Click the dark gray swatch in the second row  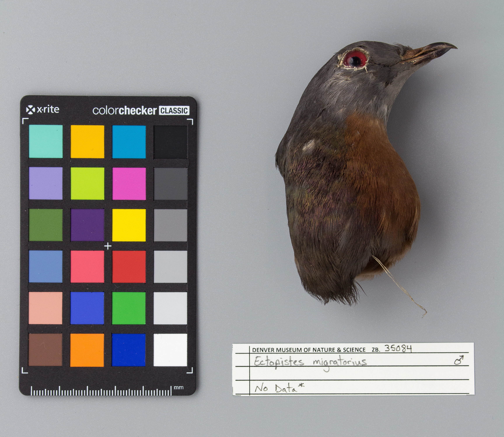pos(171,184)
